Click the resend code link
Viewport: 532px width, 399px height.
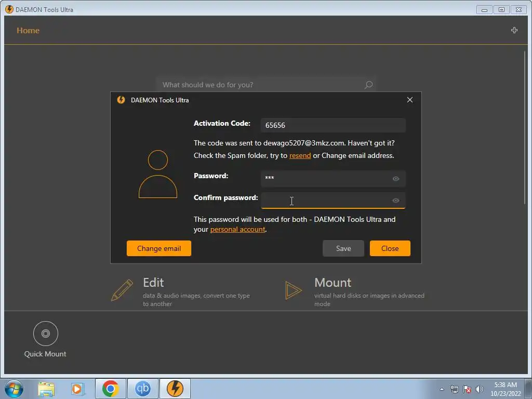[300, 155]
